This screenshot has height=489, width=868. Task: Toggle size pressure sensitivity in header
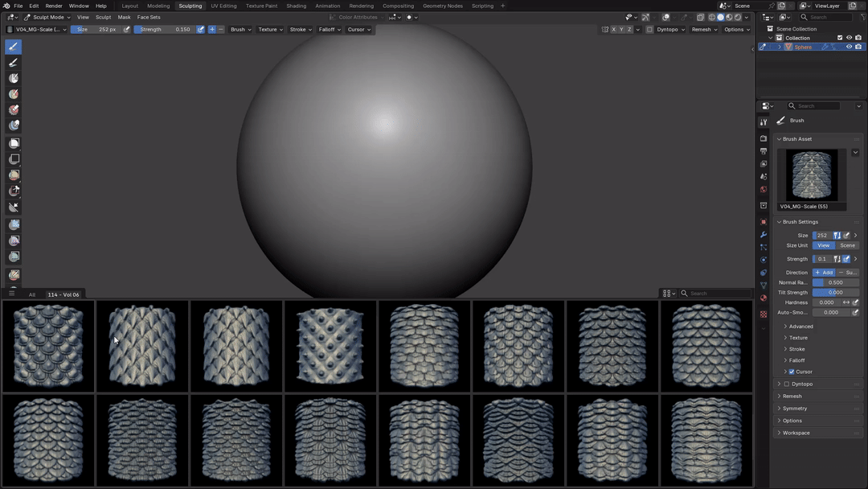point(127,29)
